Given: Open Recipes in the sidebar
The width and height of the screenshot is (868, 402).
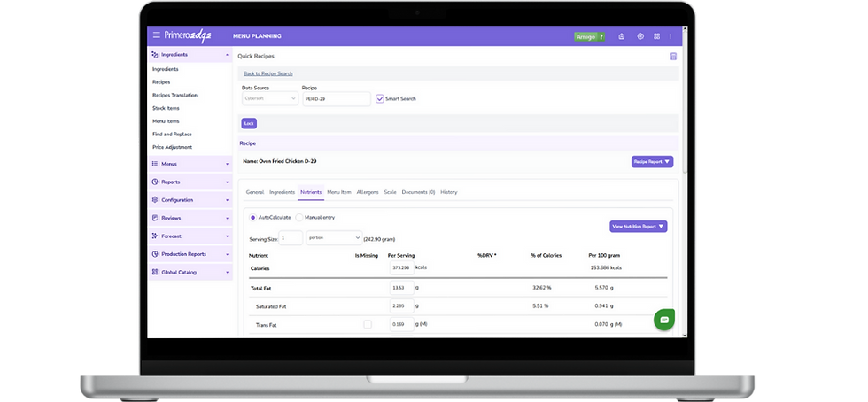Looking at the screenshot, I should coord(161,82).
